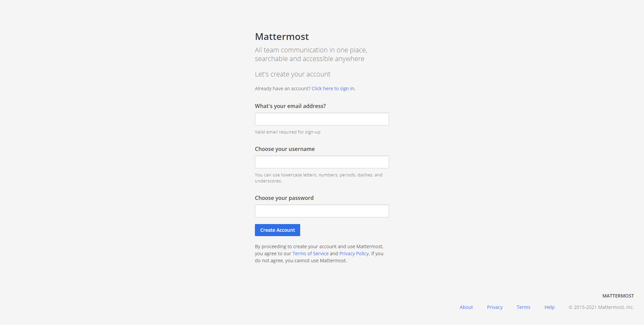Image resolution: width=644 pixels, height=325 pixels.
Task: Click the 'Choose your username' label
Action: (284, 149)
